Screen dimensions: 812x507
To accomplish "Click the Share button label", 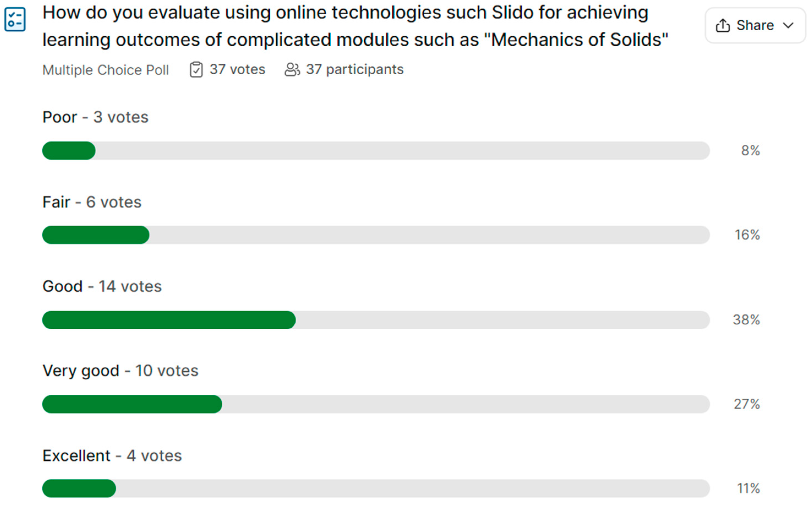I will point(755,26).
